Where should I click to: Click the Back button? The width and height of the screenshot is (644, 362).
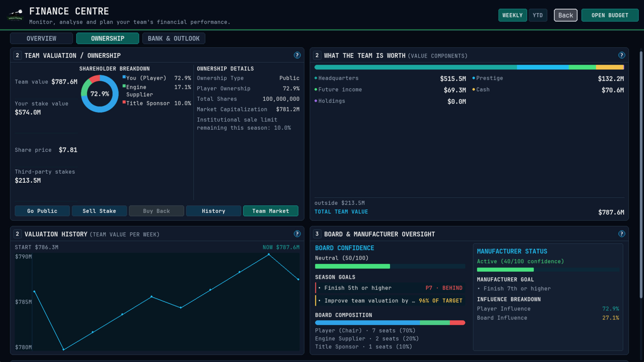tap(566, 15)
